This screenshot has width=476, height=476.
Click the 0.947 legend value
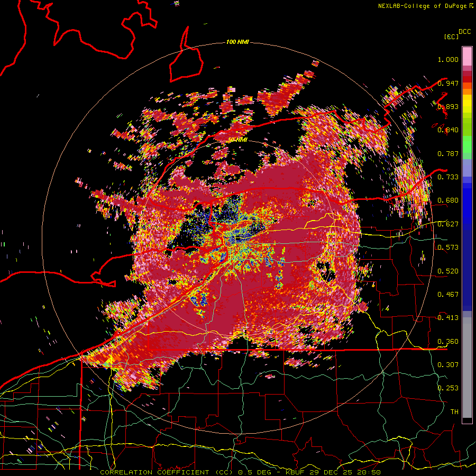point(448,83)
